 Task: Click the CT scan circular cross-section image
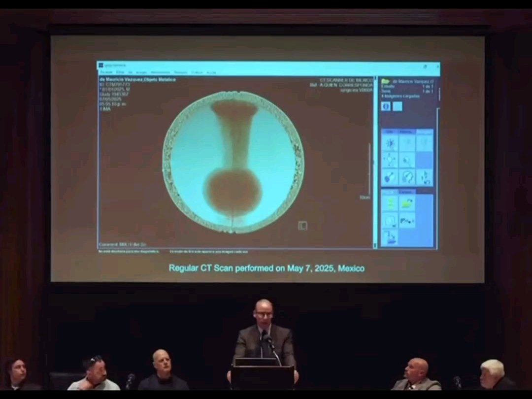[233, 162]
